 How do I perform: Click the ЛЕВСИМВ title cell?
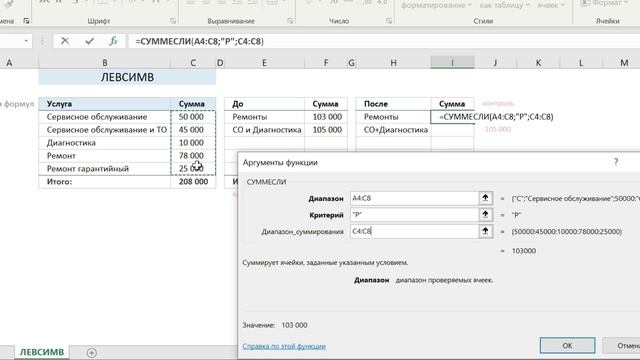(x=127, y=77)
